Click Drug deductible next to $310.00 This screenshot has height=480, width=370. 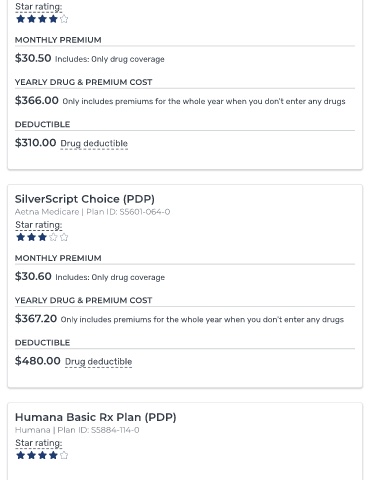click(94, 144)
